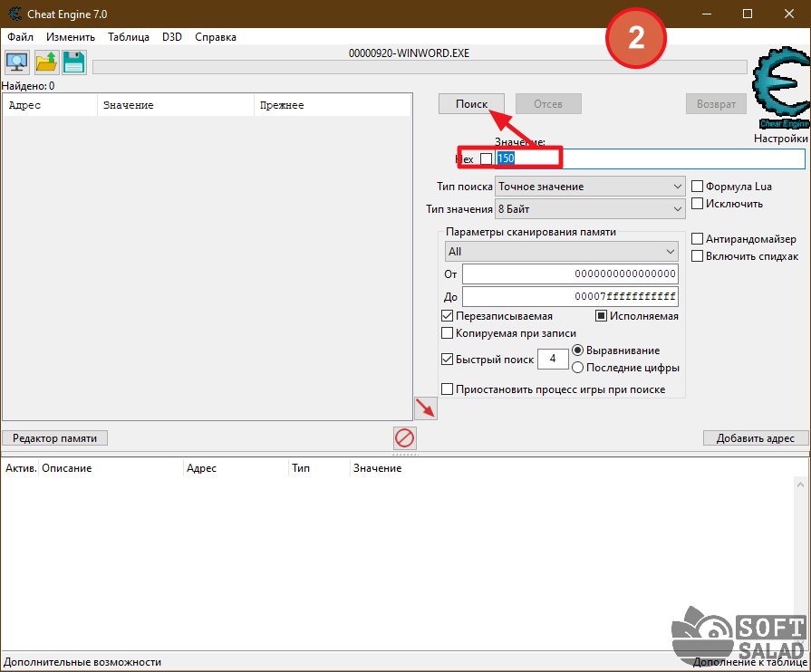Check Приостановить процесс игры при поиске
Screen dimensions: 811x672
(448, 389)
